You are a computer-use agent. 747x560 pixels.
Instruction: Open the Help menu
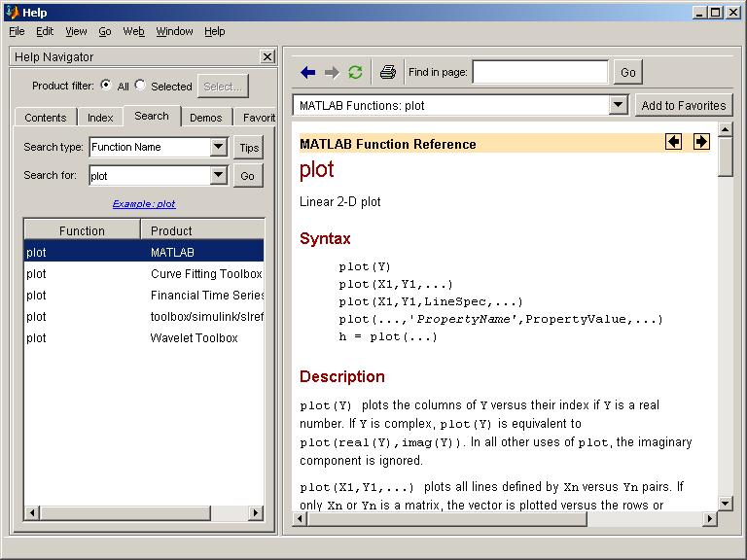214,31
